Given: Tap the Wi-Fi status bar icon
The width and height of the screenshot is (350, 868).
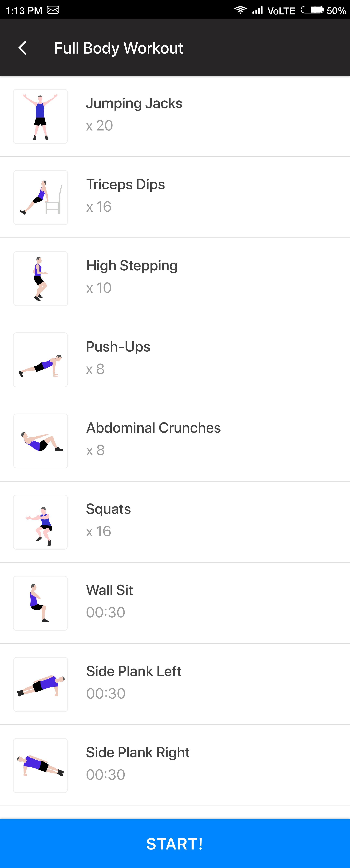Looking at the screenshot, I should click(x=240, y=10).
